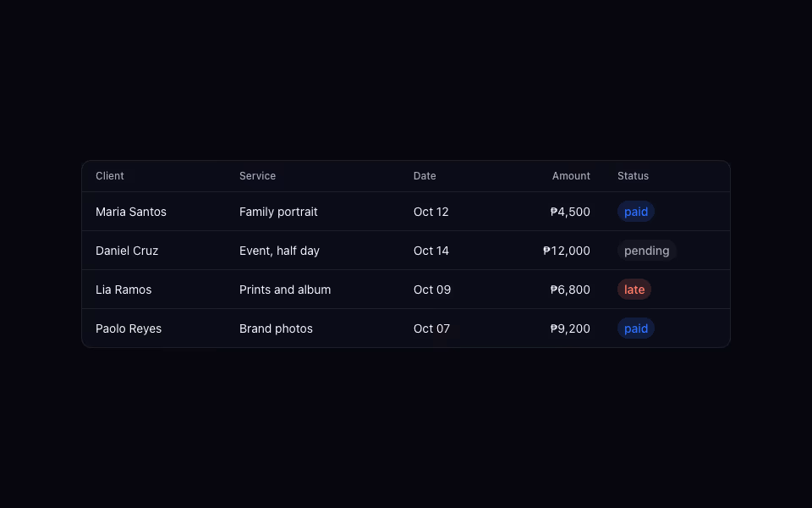The image size is (812, 508).
Task: Click the Oct 07 date cell
Action: 431,329
